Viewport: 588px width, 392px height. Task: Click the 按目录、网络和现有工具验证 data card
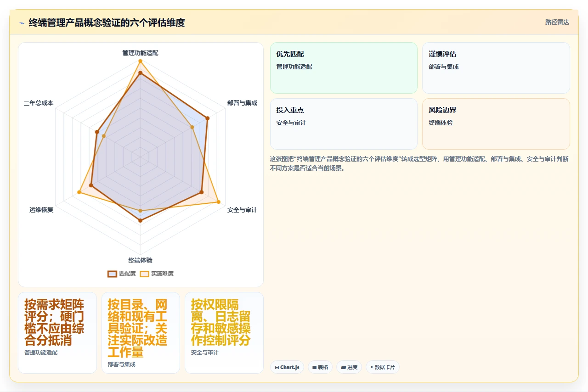pos(141,333)
